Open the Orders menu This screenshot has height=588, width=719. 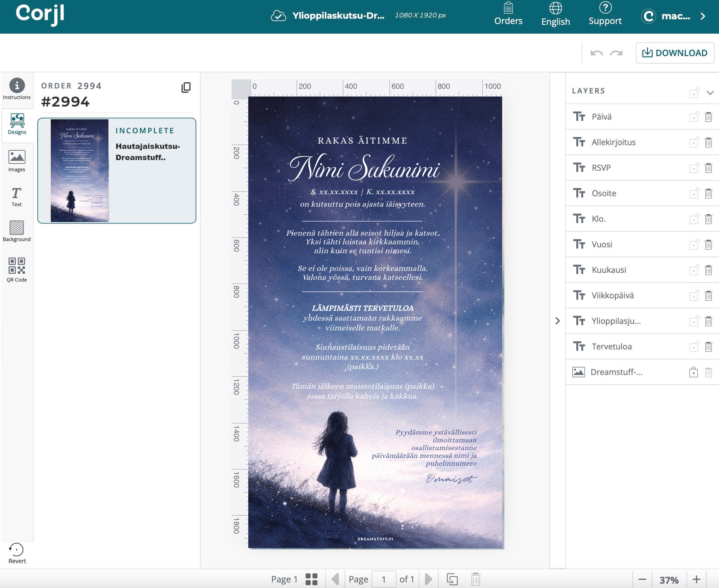click(508, 15)
